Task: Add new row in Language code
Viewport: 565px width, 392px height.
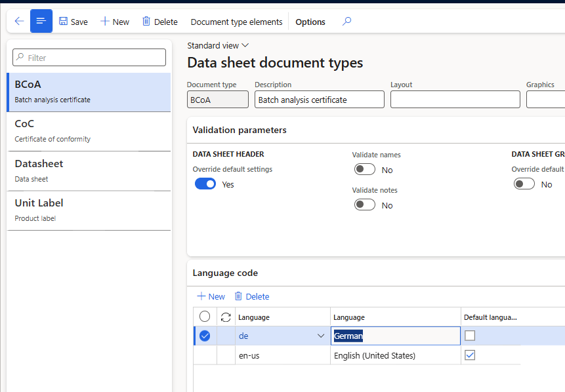Action: tap(211, 296)
